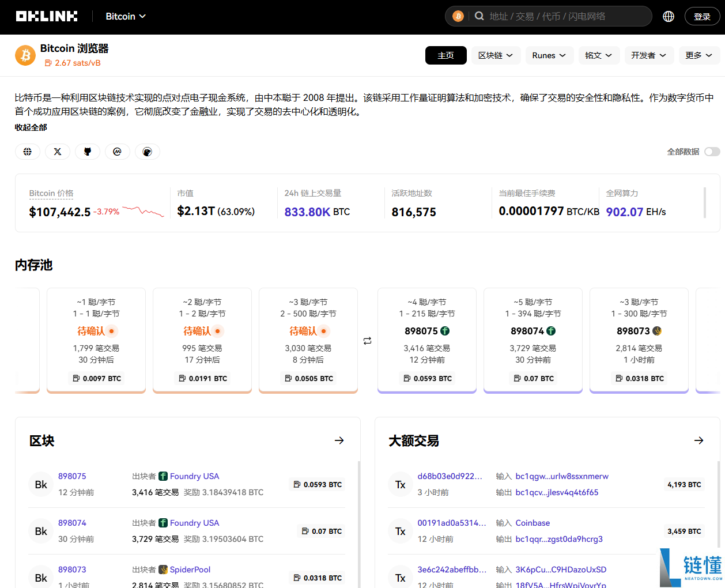Click Foundry icon beside block 898075 card

(445, 331)
